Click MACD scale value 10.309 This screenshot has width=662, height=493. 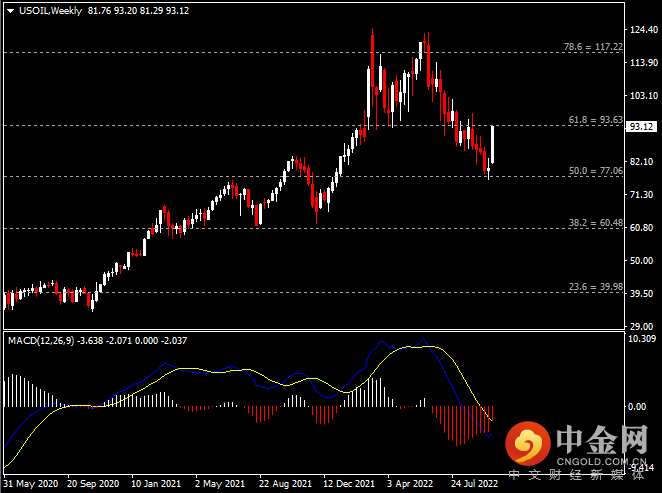(x=642, y=339)
